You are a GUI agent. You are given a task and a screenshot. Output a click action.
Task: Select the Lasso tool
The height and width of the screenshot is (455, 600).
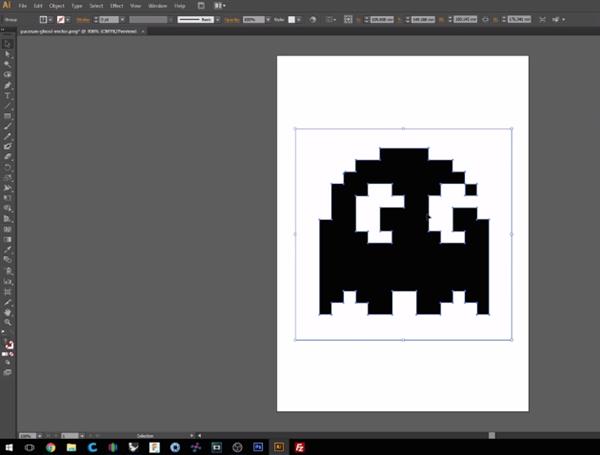point(7,75)
